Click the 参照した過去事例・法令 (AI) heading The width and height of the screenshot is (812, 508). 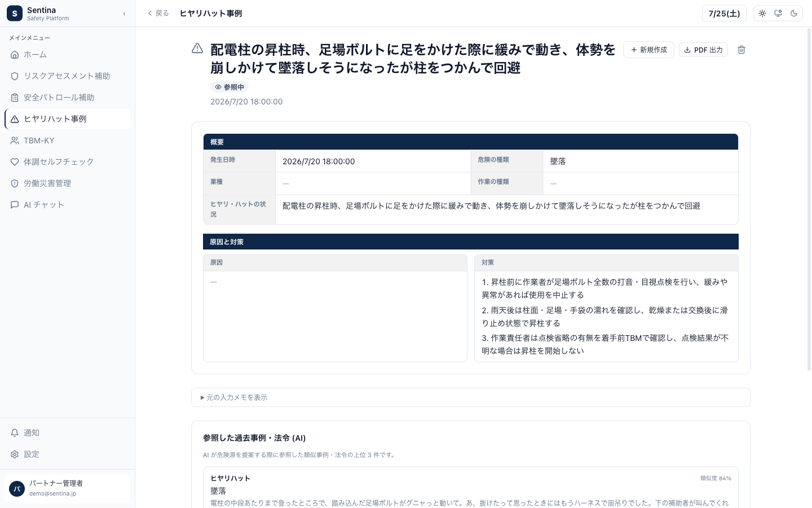click(254, 438)
